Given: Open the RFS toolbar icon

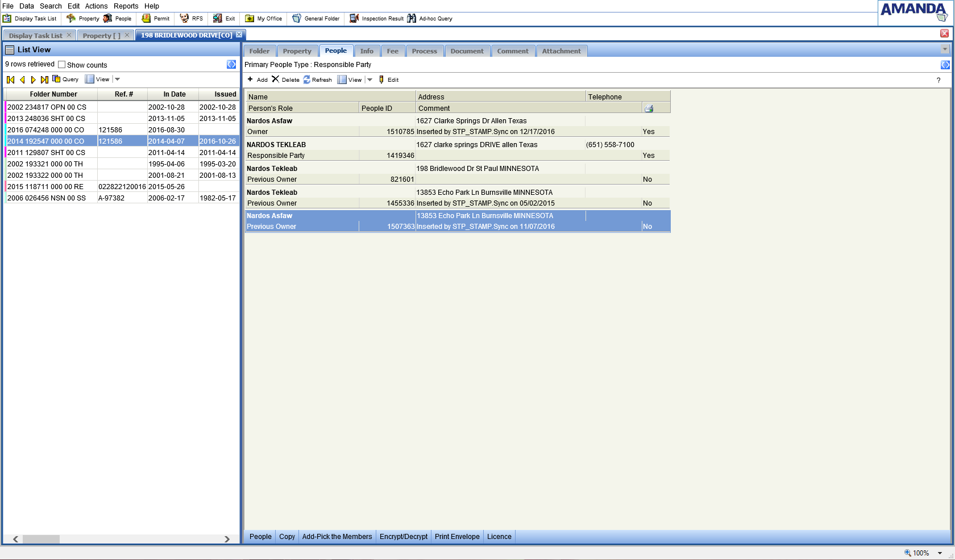Looking at the screenshot, I should pyautogui.click(x=184, y=19).
